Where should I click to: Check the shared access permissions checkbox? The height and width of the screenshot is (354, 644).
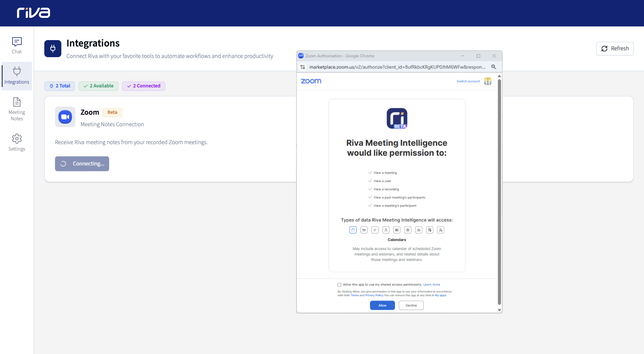(x=339, y=285)
